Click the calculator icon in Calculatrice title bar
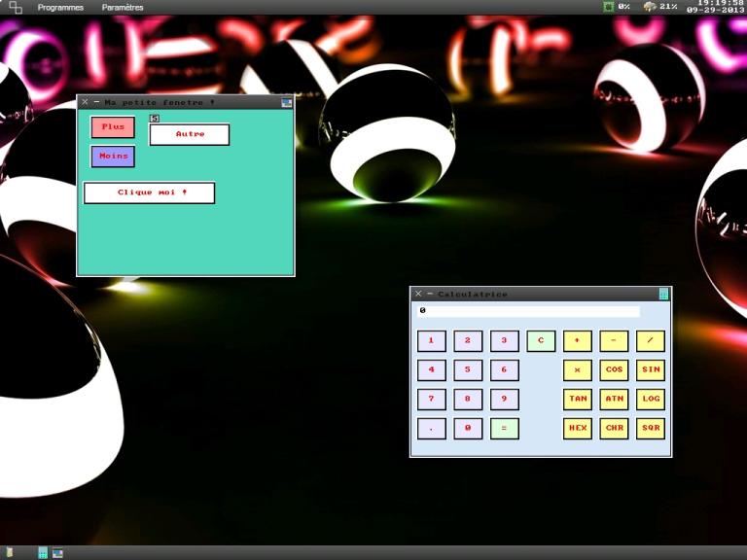This screenshot has width=747, height=560. 663,295
